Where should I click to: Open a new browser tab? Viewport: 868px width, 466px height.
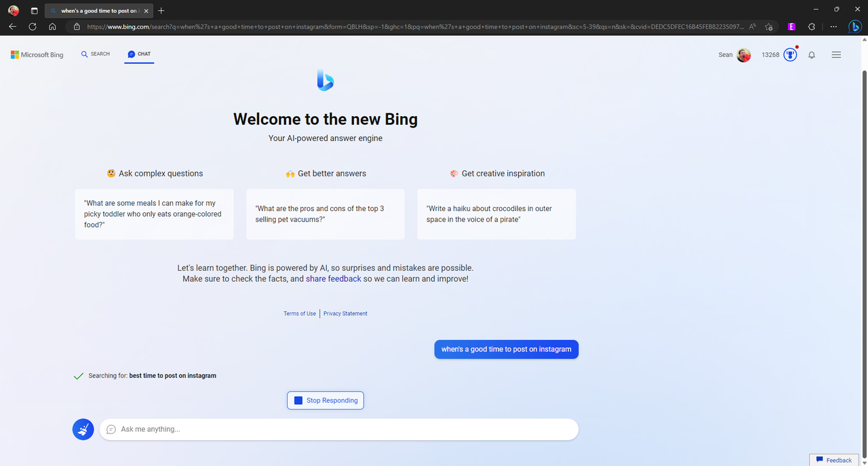pyautogui.click(x=161, y=11)
